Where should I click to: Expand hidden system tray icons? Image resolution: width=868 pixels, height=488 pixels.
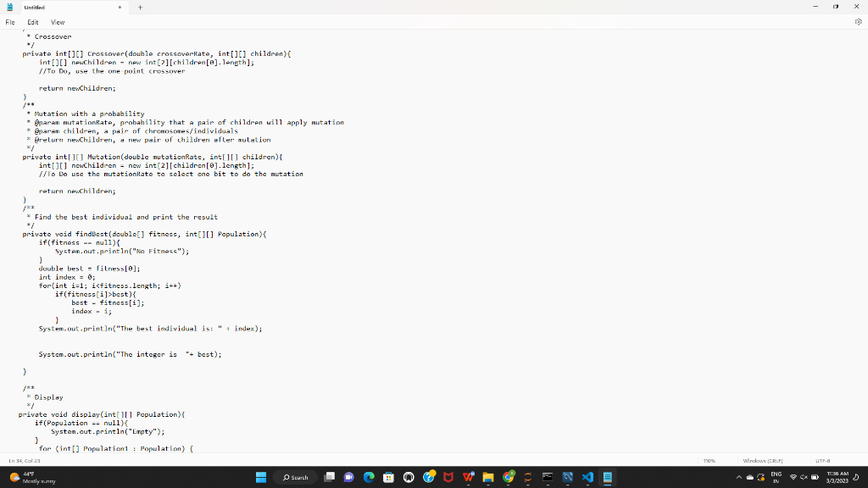pos(738,477)
